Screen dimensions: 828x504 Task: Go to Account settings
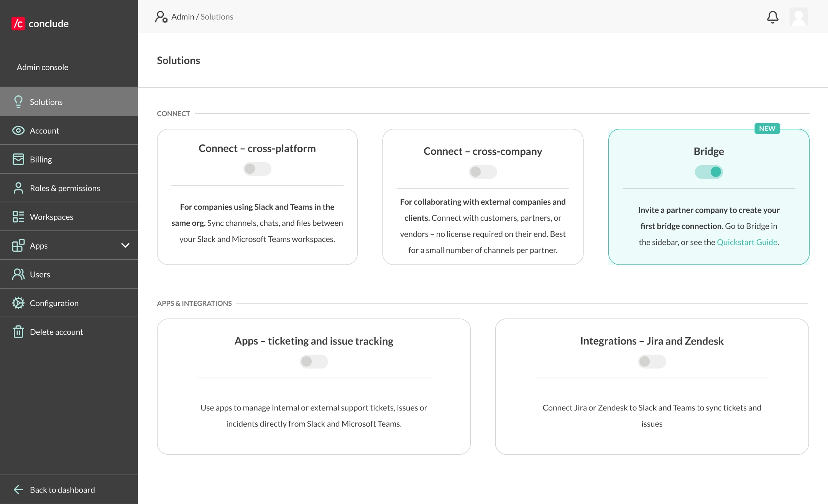(x=69, y=130)
